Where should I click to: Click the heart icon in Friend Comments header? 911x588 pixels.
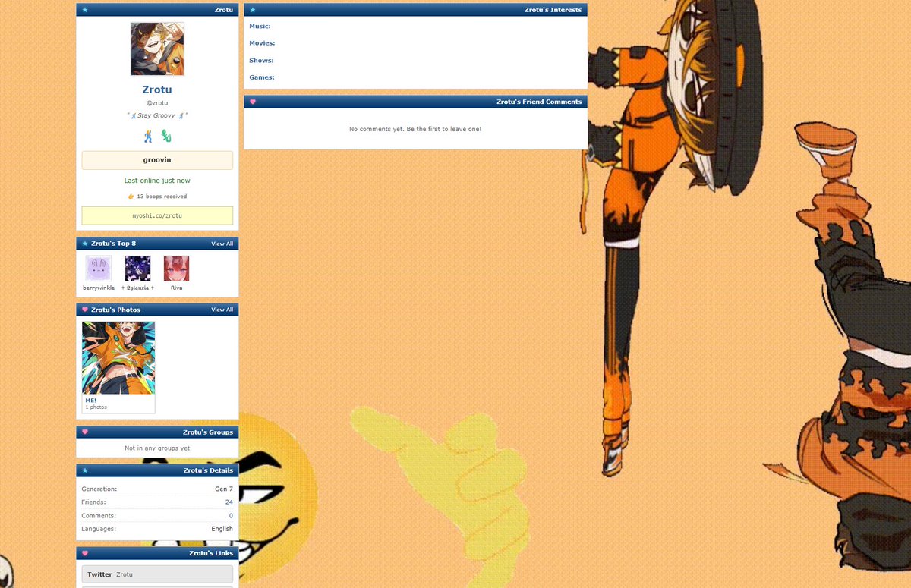(253, 102)
